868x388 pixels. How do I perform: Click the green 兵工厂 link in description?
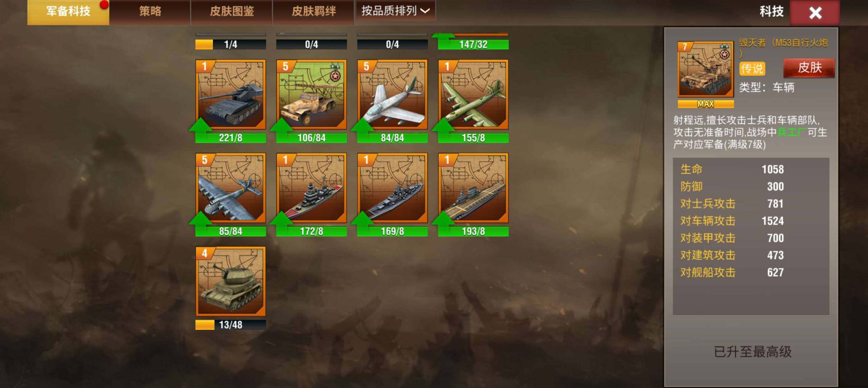coord(792,132)
